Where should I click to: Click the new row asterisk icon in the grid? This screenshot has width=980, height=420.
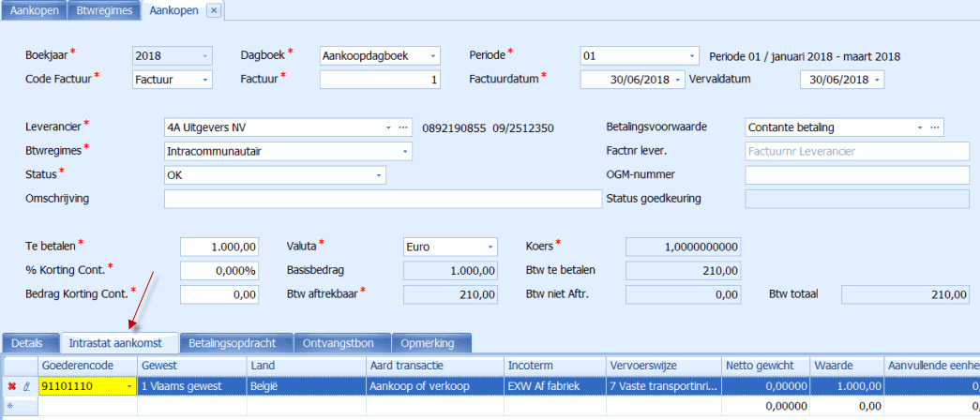tap(11, 405)
